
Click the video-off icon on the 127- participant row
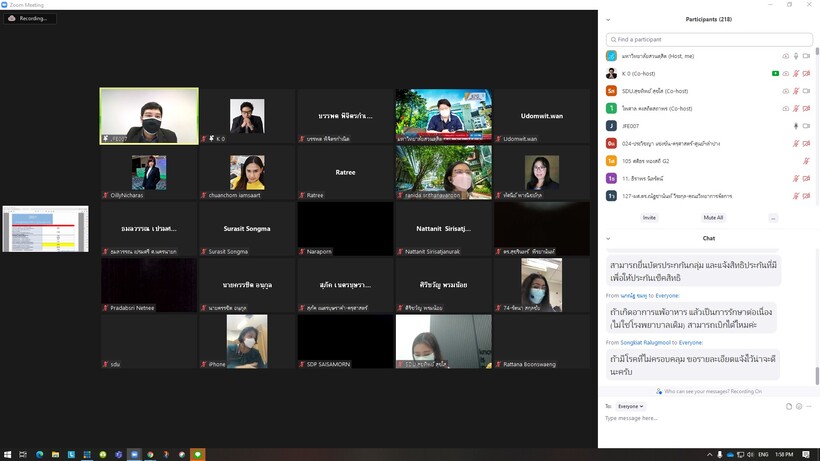[806, 196]
